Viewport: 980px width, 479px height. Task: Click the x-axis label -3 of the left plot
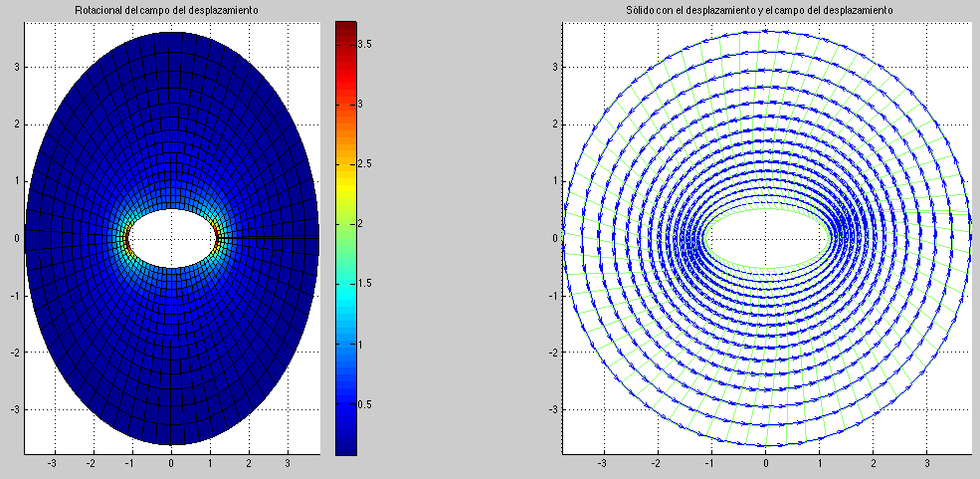pyautogui.click(x=53, y=464)
